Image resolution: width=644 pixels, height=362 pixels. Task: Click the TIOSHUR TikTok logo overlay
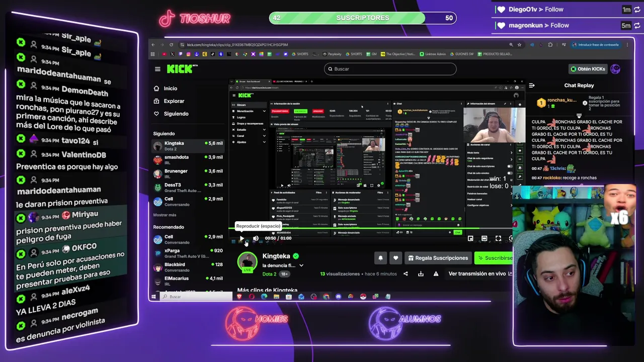click(195, 19)
